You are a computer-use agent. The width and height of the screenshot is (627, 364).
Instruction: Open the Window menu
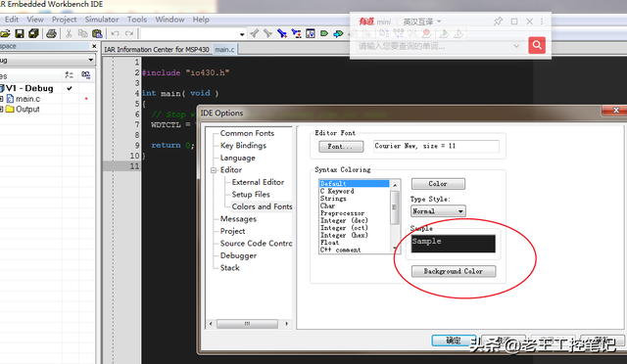point(169,20)
